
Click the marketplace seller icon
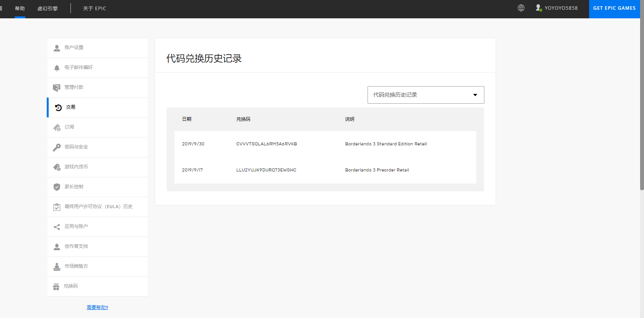click(x=57, y=267)
